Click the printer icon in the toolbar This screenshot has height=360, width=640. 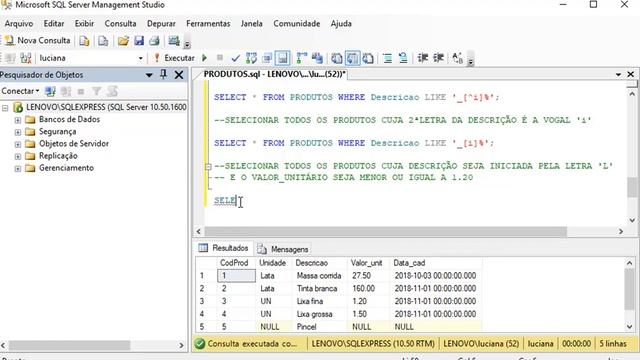[x=154, y=41]
